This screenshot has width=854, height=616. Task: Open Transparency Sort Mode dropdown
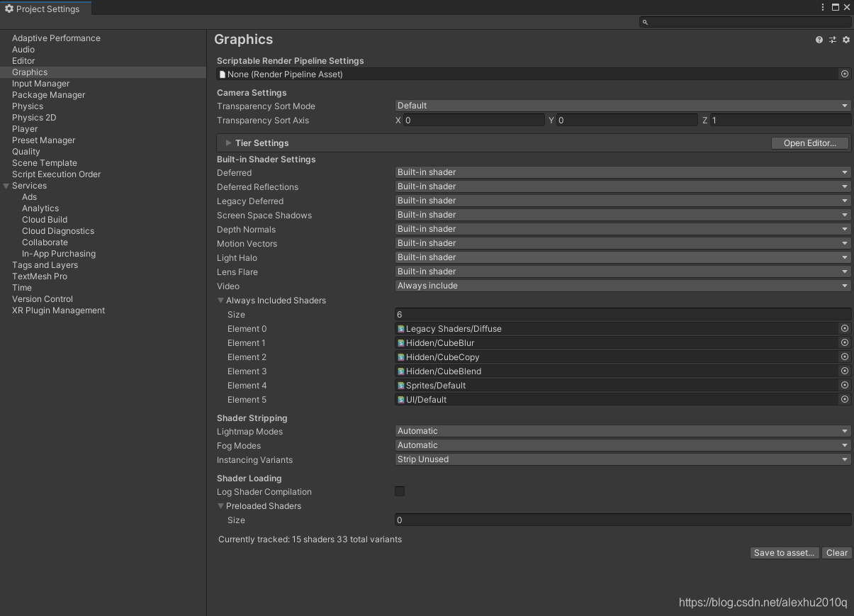pyautogui.click(x=623, y=106)
